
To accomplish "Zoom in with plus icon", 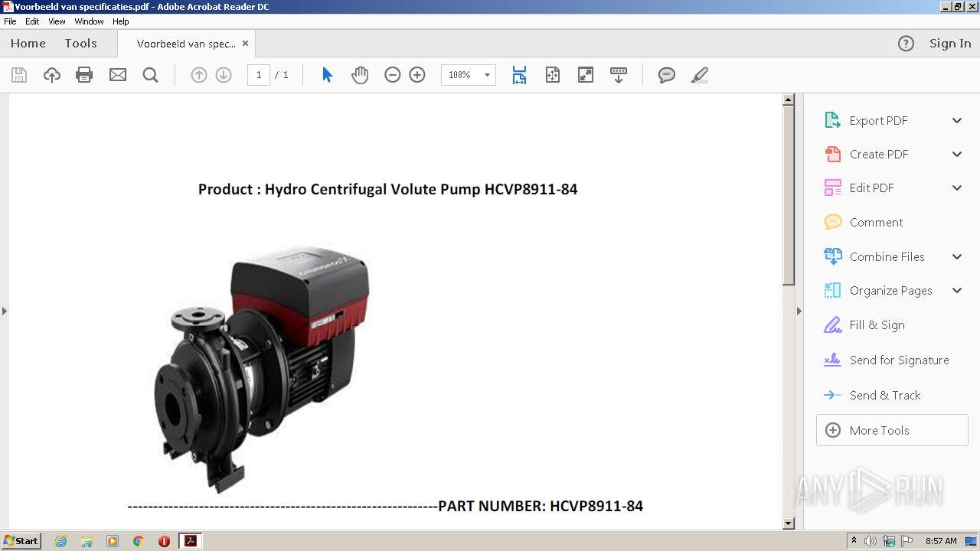I will (x=417, y=75).
